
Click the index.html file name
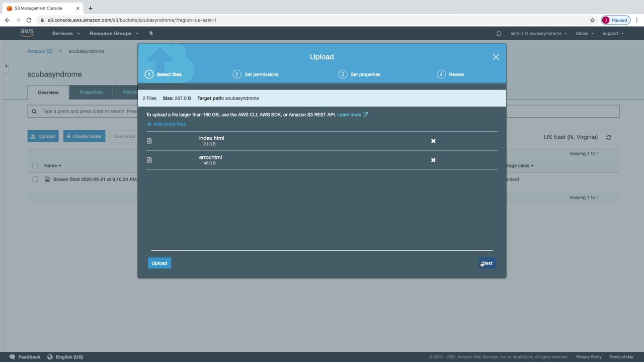211,138
